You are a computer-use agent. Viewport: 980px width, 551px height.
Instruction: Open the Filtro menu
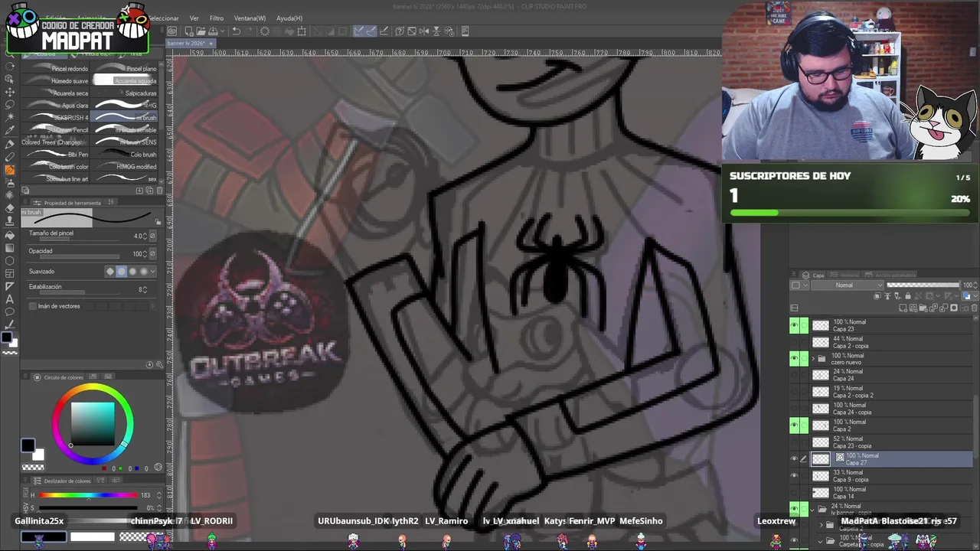point(217,18)
